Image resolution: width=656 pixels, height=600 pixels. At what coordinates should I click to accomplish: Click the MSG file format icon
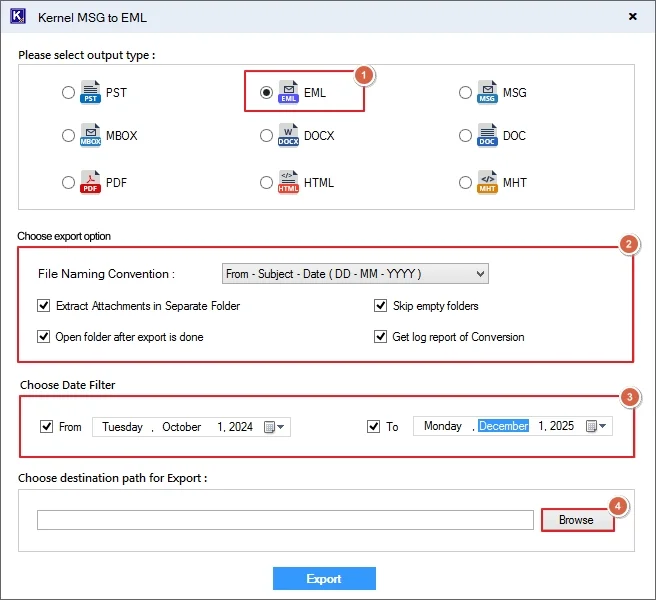click(x=487, y=92)
